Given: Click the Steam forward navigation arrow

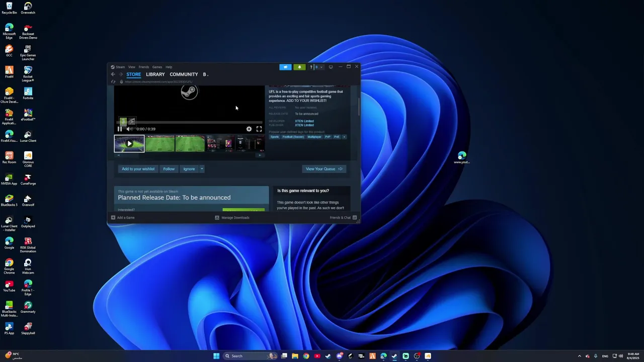Looking at the screenshot, I should tap(121, 74).
